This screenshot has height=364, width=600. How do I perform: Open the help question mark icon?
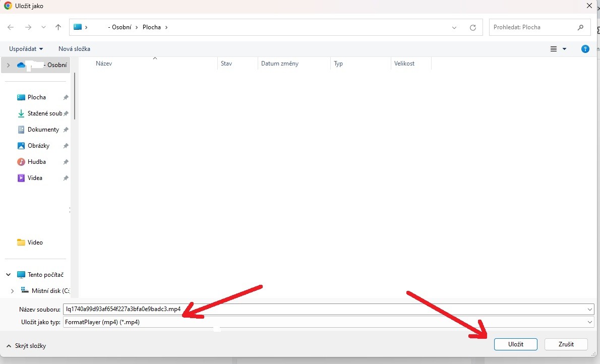click(x=585, y=49)
